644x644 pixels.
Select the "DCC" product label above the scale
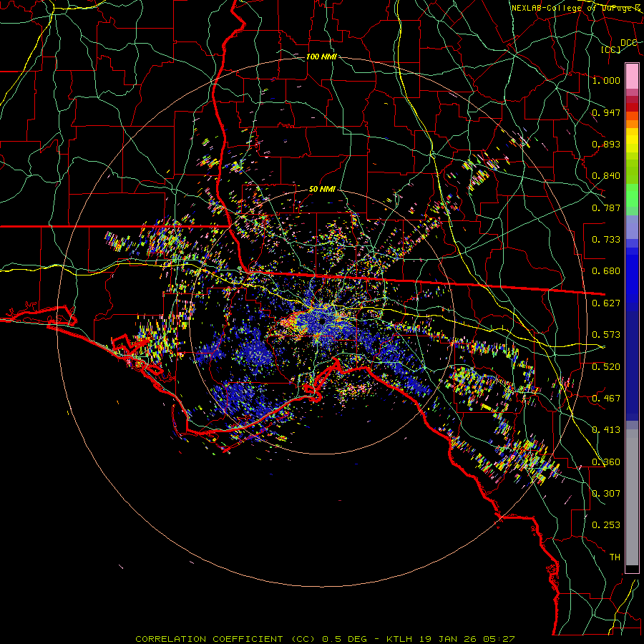click(x=628, y=43)
